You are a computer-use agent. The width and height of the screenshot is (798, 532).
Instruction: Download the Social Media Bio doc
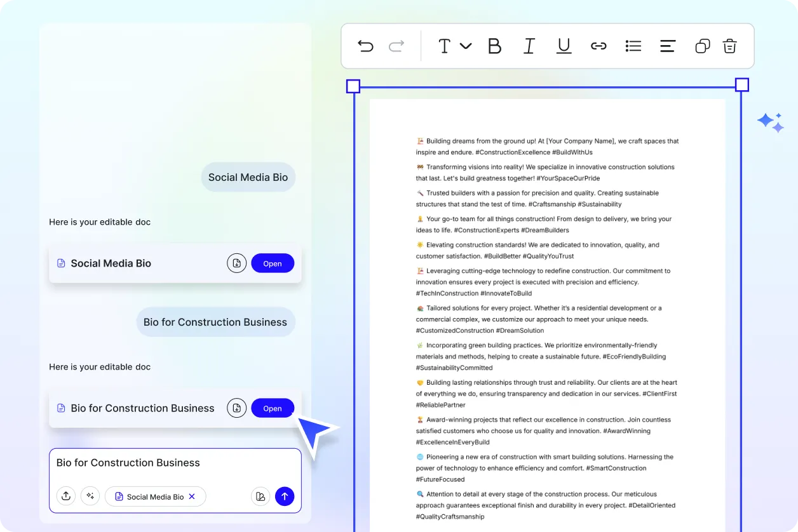[x=236, y=263]
